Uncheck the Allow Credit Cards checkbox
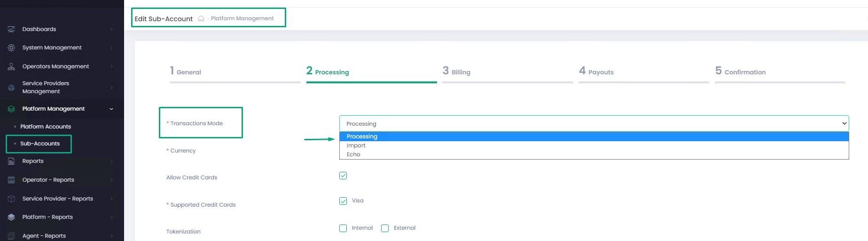The height and width of the screenshot is (241, 868). tap(343, 176)
